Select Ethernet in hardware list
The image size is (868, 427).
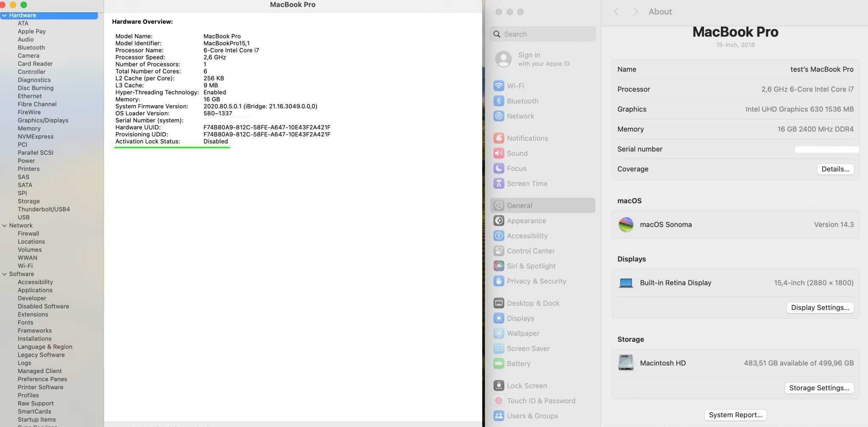click(30, 96)
